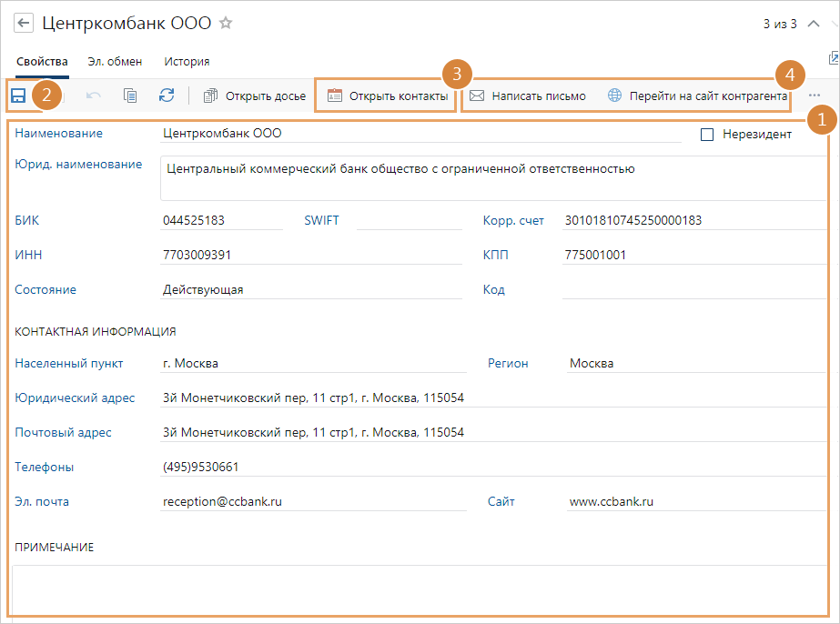Mark Центркомбанк ООО as favorite with star
This screenshot has height=624, width=840.
226,24
